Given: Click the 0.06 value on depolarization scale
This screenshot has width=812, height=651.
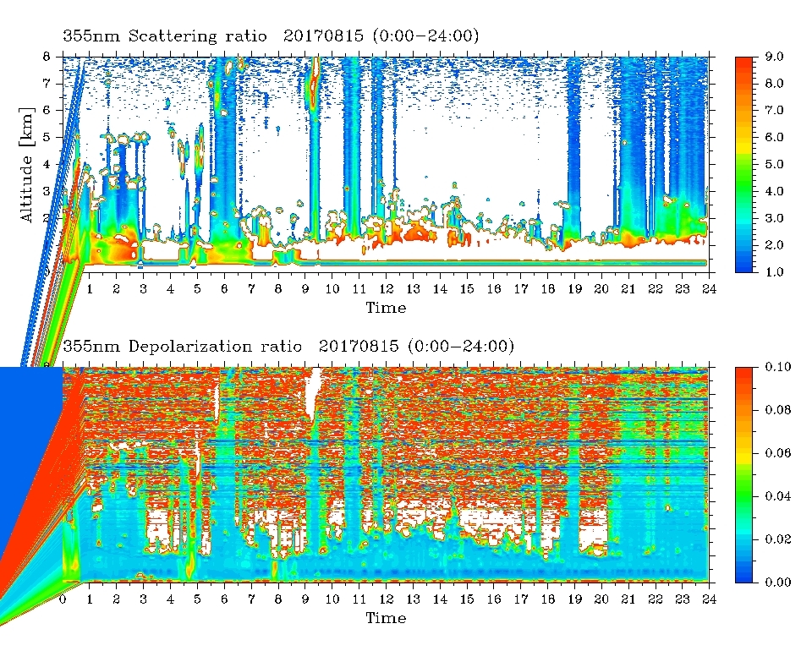Looking at the screenshot, I should [778, 453].
